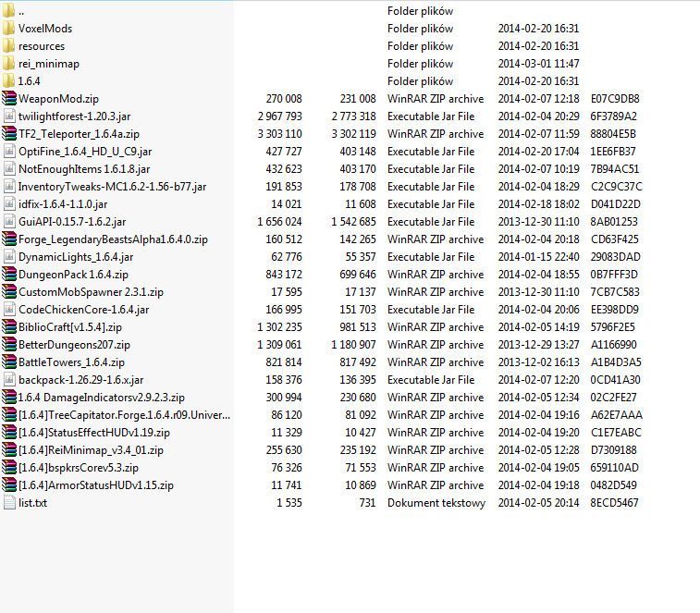Click size value 86 120 of TreeCapitator
This screenshot has height=613, width=700.
[x=287, y=415]
